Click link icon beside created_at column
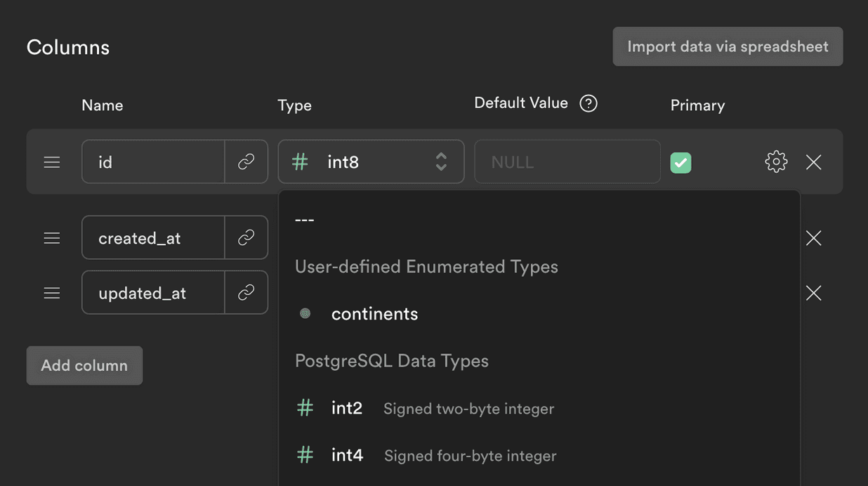Viewport: 868px width, 486px height. pos(246,238)
